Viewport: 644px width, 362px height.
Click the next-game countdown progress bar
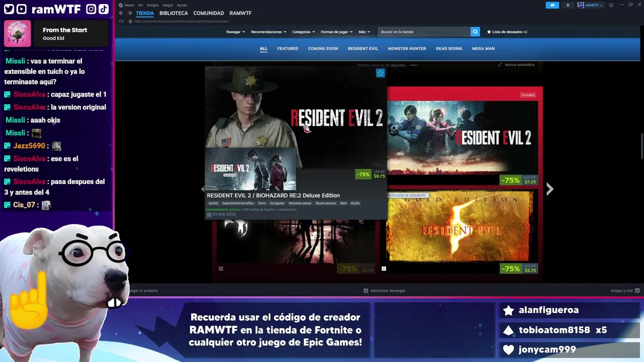click(x=413, y=65)
